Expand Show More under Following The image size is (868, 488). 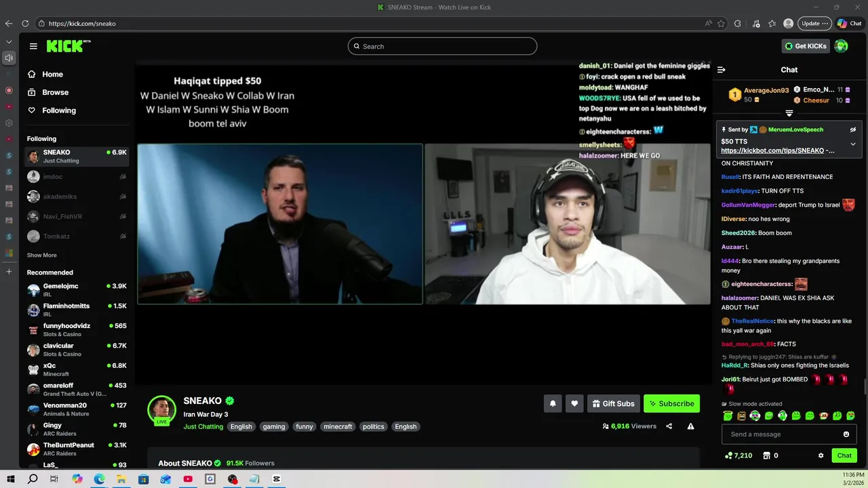coord(41,256)
